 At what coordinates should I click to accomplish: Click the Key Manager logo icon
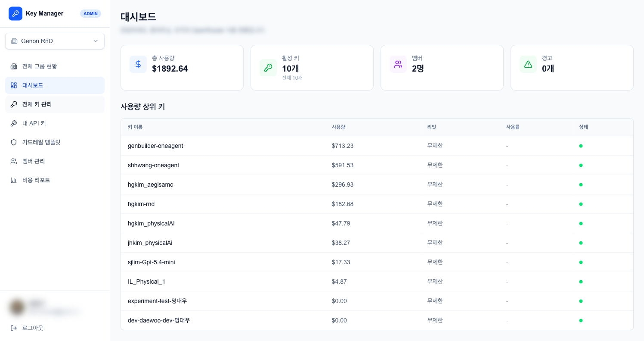(x=15, y=13)
